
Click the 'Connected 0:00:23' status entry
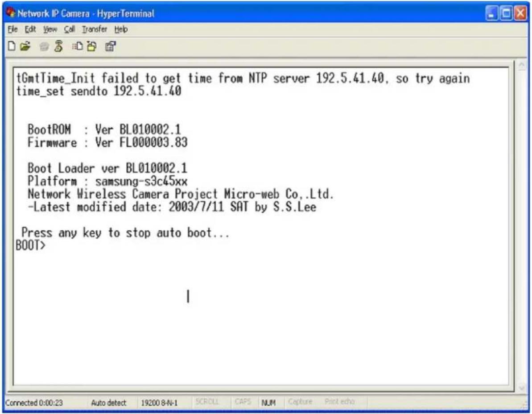pyautogui.click(x=34, y=403)
